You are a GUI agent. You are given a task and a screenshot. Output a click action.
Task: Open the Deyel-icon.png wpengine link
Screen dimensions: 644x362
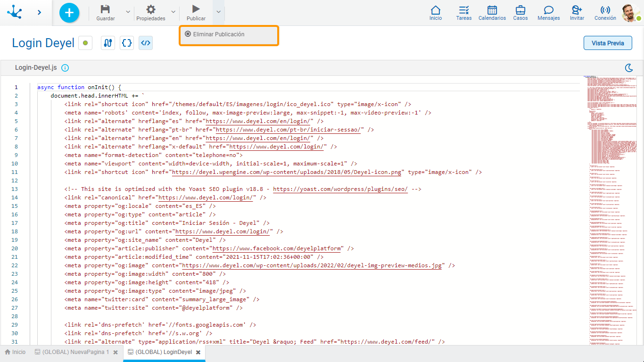click(x=287, y=172)
